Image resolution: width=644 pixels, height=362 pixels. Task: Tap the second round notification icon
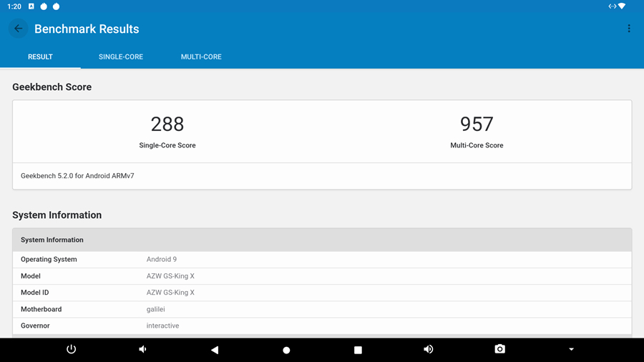[57, 6]
